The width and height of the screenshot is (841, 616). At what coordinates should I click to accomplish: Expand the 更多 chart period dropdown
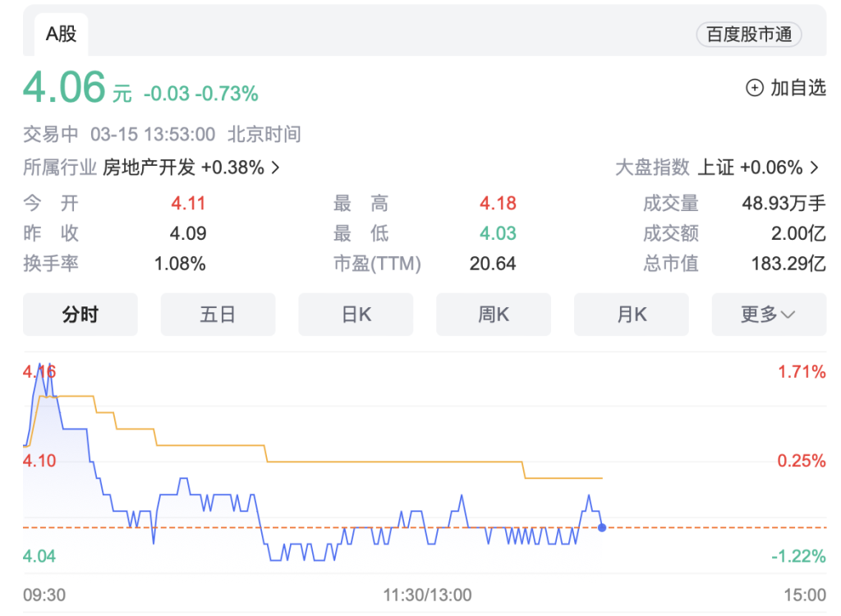(x=768, y=315)
